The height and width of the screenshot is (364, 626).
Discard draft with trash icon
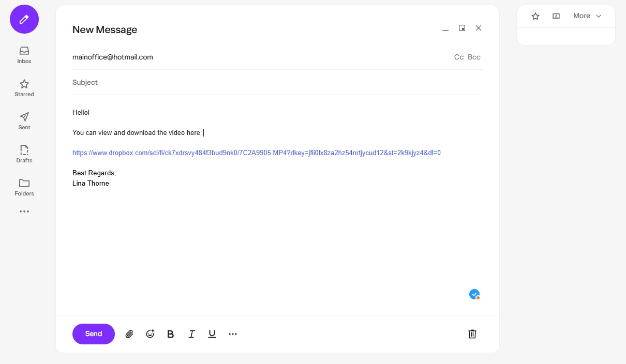pyautogui.click(x=472, y=334)
